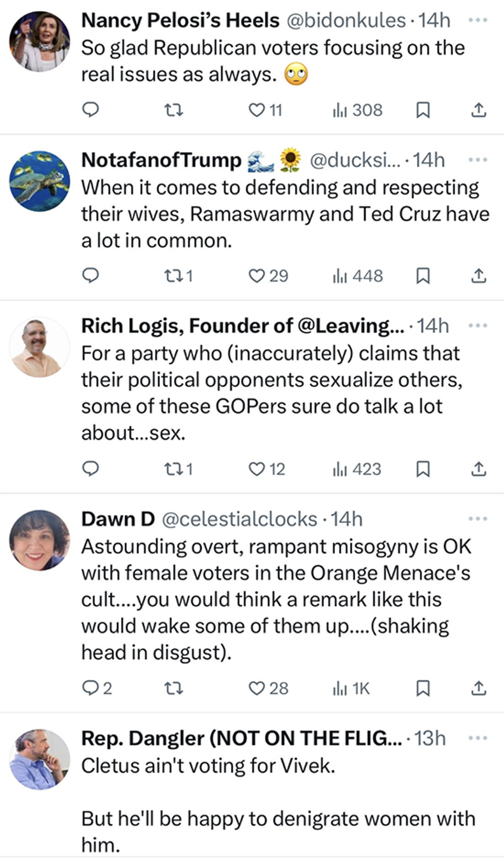The height and width of the screenshot is (864, 504).
Task: Like Dawn D's misogyny tweet
Action: tap(257, 688)
